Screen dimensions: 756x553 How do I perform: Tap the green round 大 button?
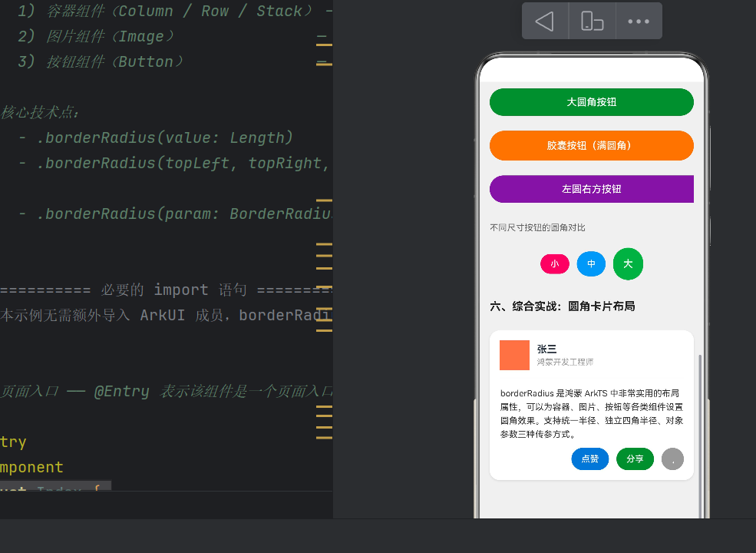(628, 264)
